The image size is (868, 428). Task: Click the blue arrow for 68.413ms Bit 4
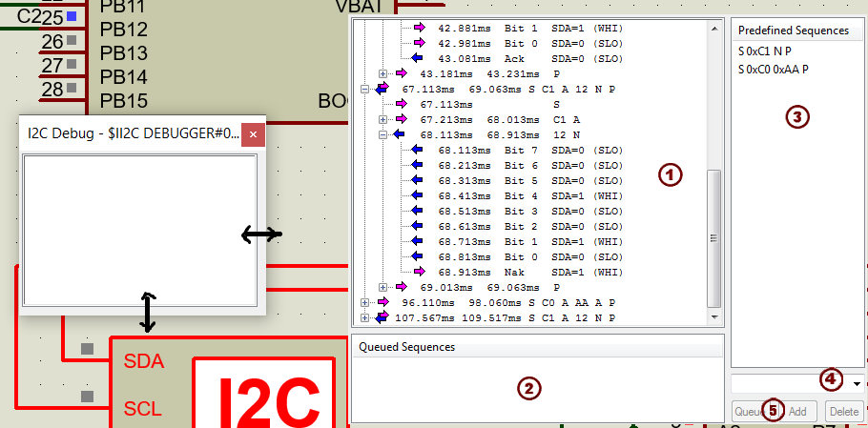(418, 195)
